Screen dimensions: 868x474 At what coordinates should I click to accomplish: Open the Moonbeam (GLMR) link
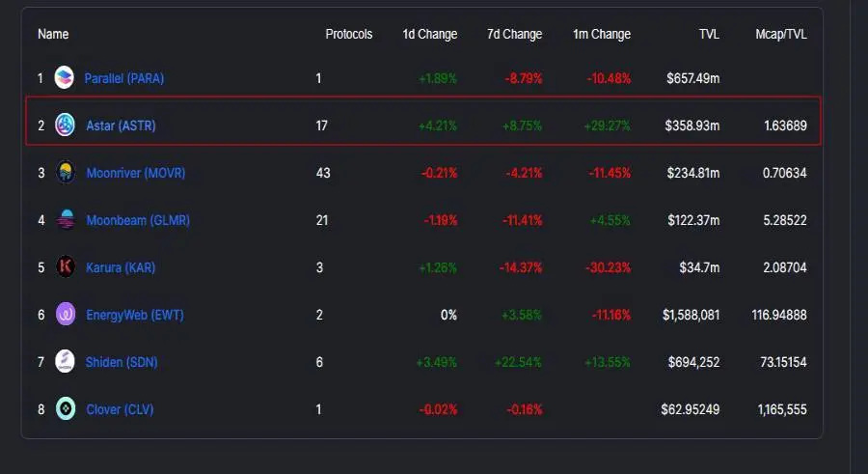pos(138,220)
